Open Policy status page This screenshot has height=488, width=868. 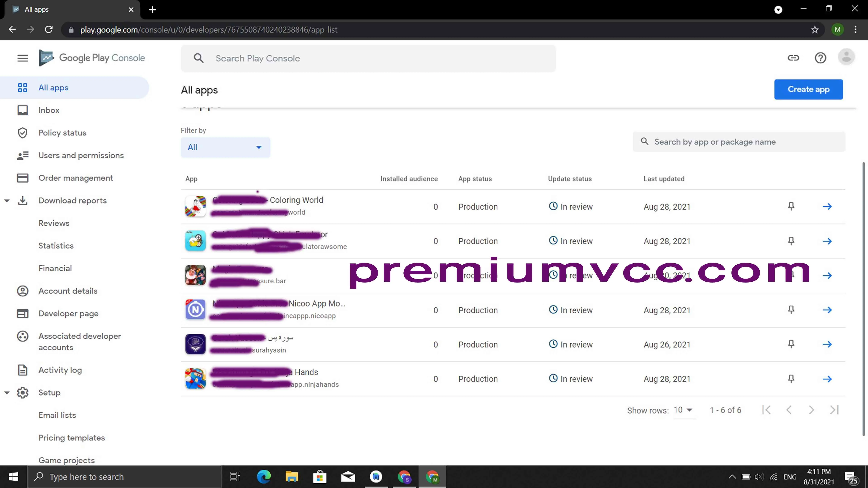point(62,133)
